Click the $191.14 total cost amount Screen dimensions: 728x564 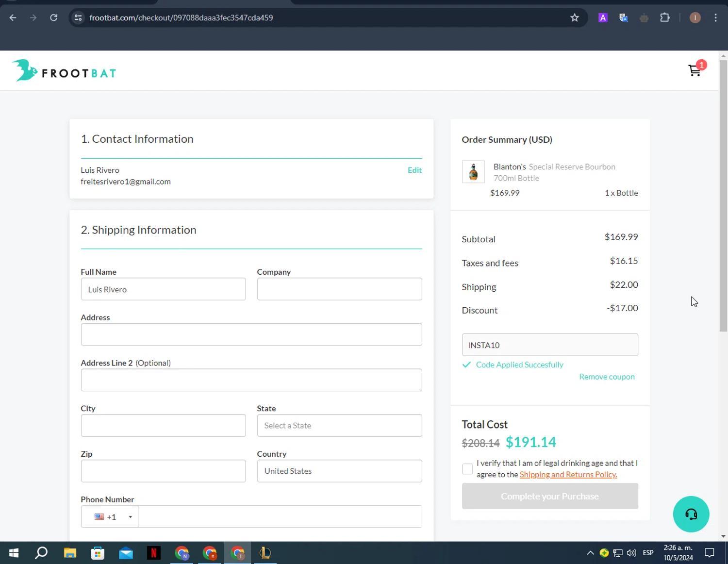[x=530, y=442]
